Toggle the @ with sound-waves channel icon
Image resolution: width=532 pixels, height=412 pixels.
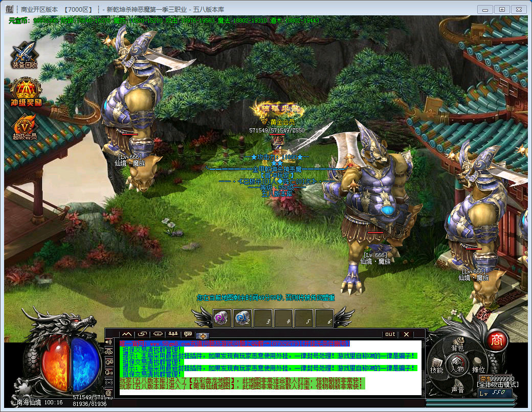click(108, 372)
